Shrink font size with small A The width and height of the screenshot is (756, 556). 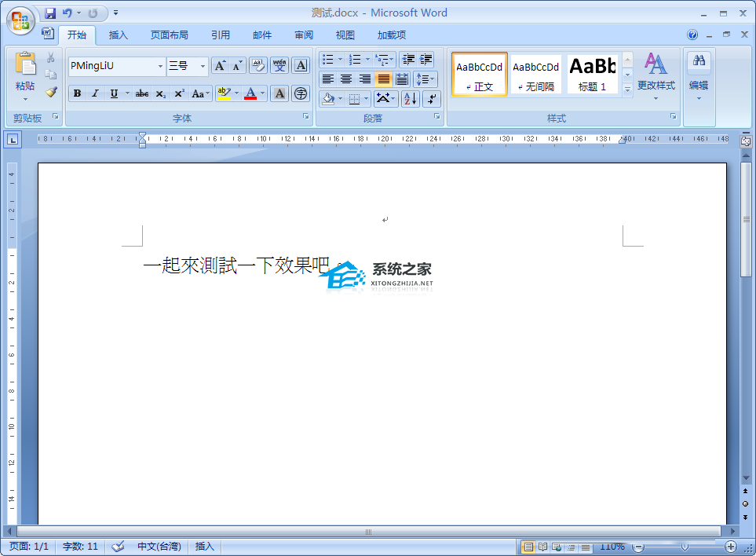pos(237,66)
